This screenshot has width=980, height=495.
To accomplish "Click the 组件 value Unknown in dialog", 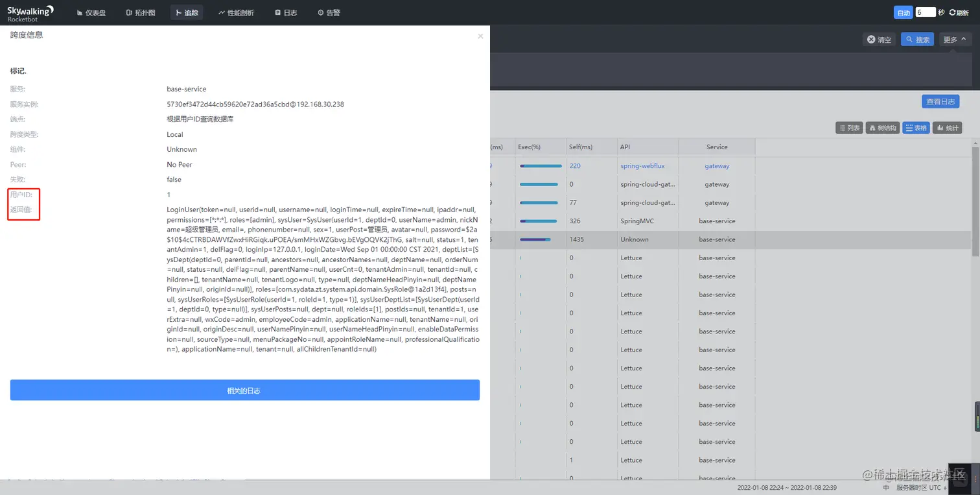I will click(181, 149).
